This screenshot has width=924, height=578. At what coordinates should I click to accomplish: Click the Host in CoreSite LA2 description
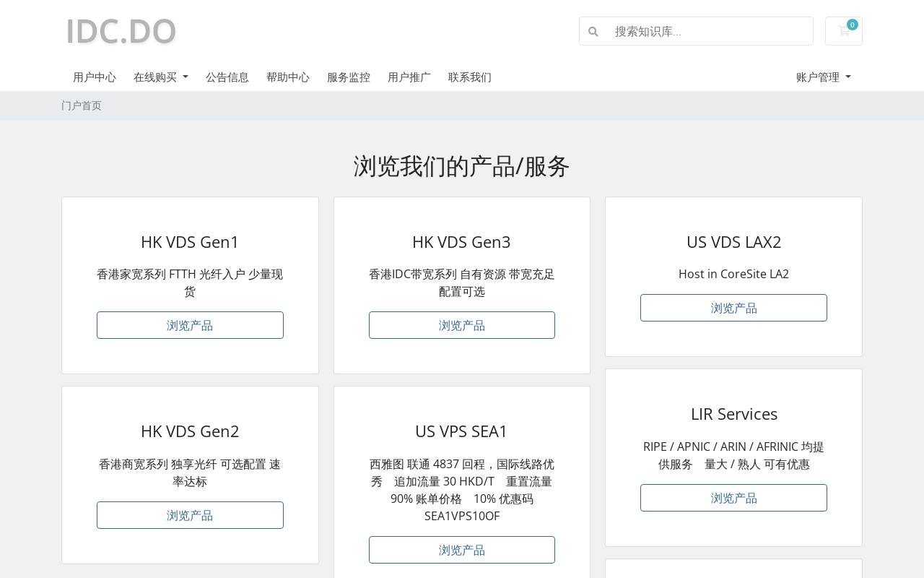point(733,274)
